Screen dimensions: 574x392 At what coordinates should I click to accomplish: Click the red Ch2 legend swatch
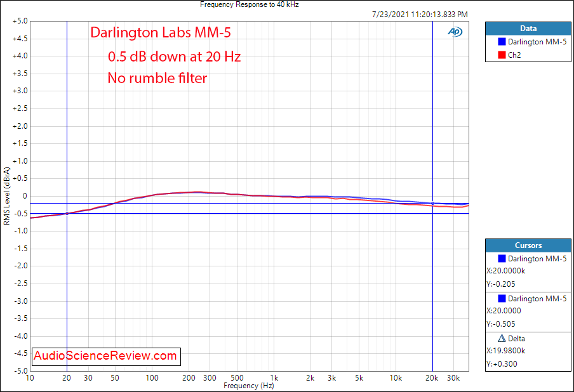502,55
